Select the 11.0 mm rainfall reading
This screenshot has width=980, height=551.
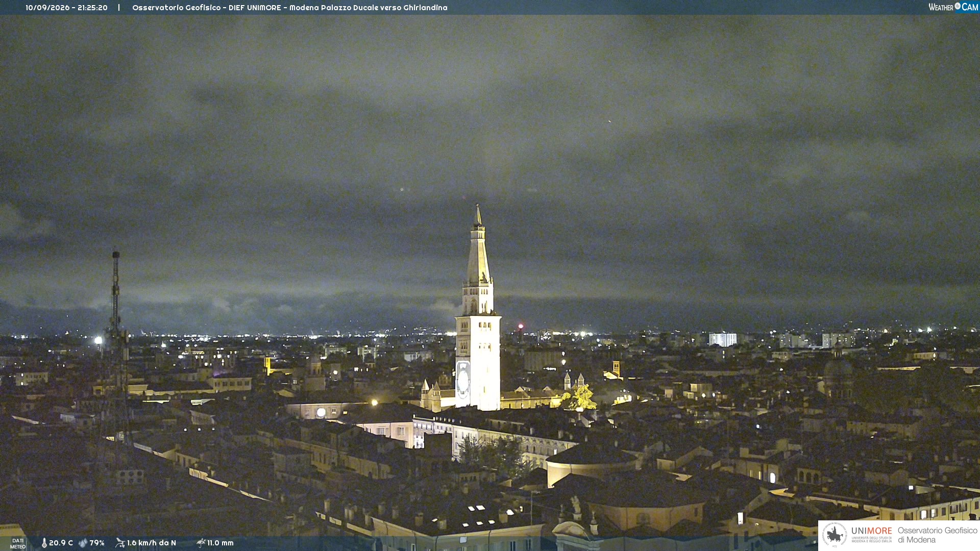coord(220,543)
